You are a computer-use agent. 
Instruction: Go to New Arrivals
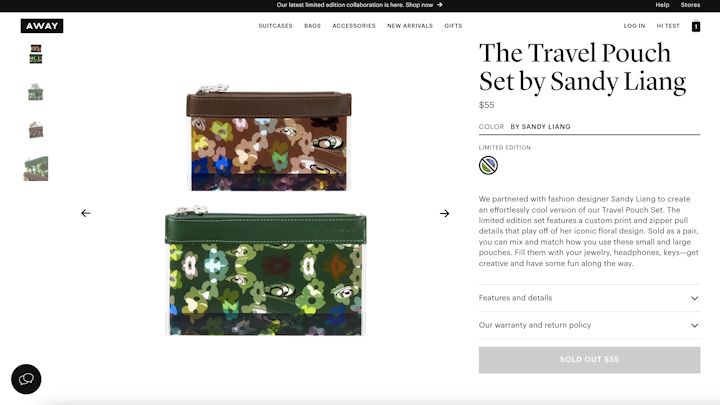(x=410, y=26)
